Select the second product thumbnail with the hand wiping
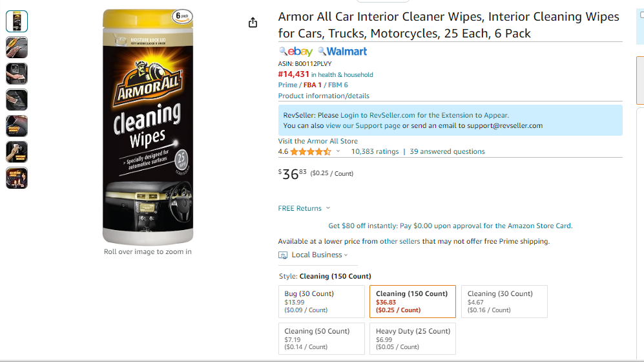 coord(17,47)
